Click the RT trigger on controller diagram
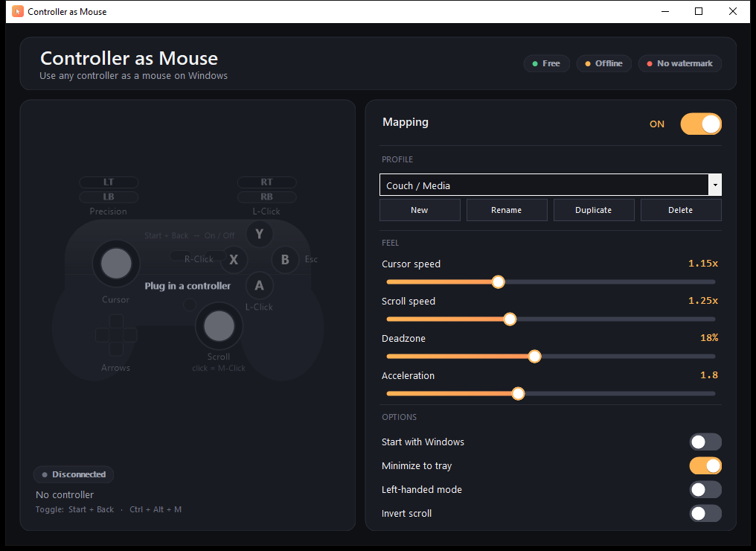756x551 pixels. [266, 182]
